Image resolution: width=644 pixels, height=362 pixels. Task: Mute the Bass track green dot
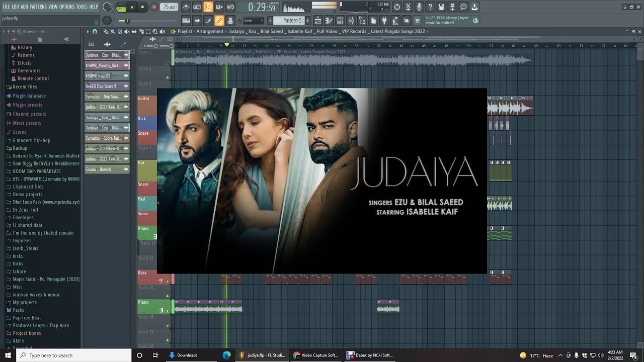point(168,282)
